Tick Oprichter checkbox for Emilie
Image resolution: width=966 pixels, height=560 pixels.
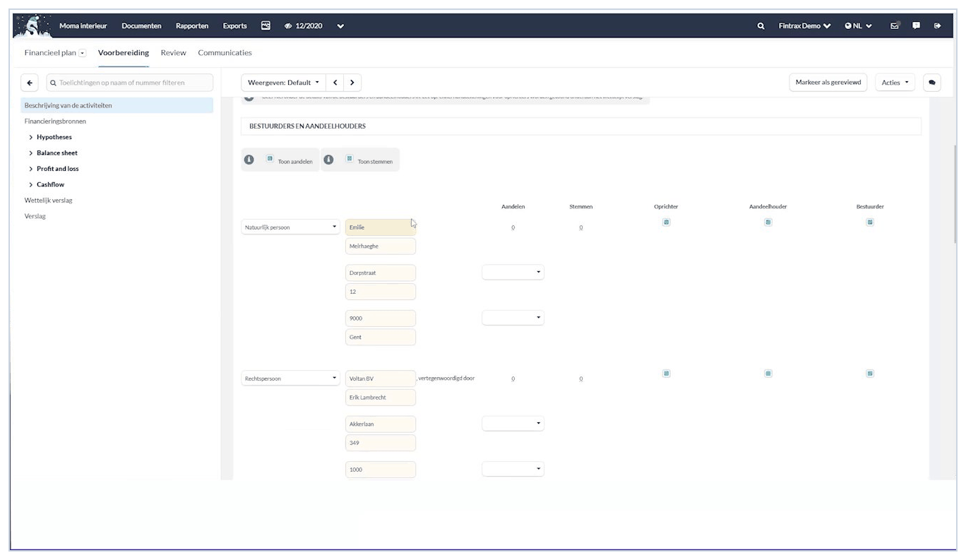tap(666, 222)
